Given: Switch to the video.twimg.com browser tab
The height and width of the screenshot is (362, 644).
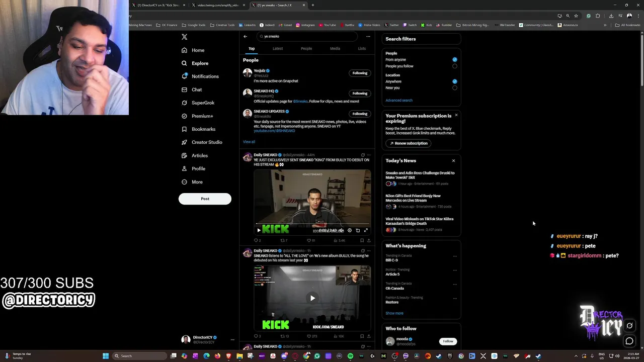Looking at the screenshot, I should [218, 5].
